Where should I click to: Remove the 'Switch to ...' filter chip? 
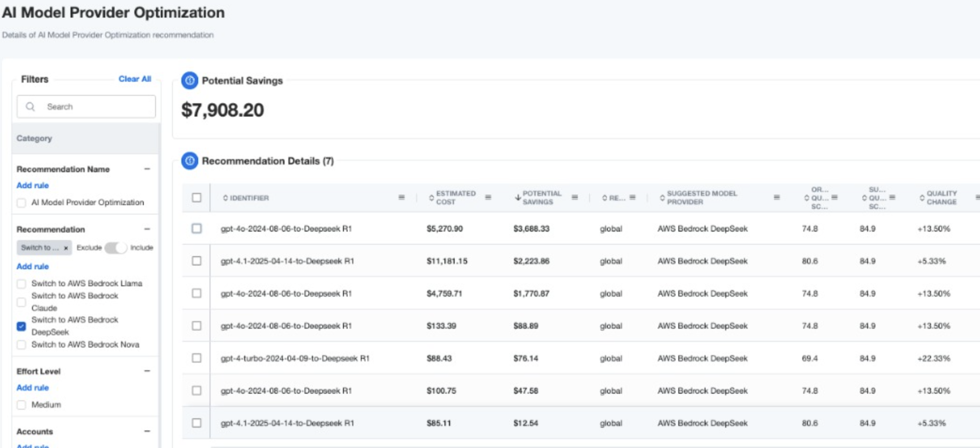pos(66,248)
